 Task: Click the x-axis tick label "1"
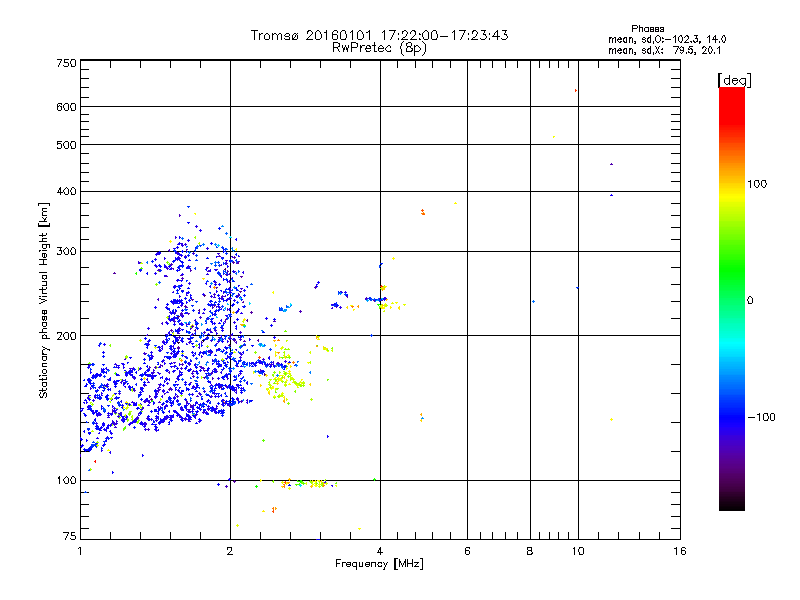tap(80, 551)
